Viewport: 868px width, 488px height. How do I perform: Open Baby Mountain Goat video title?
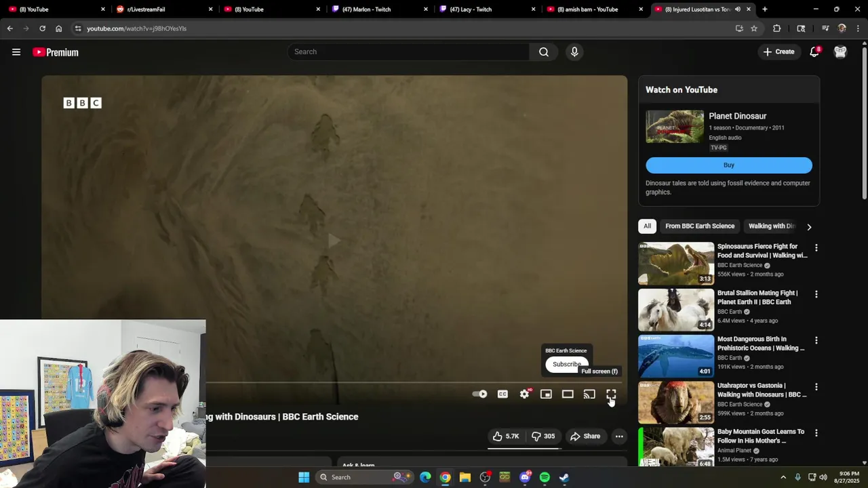[761, 436]
